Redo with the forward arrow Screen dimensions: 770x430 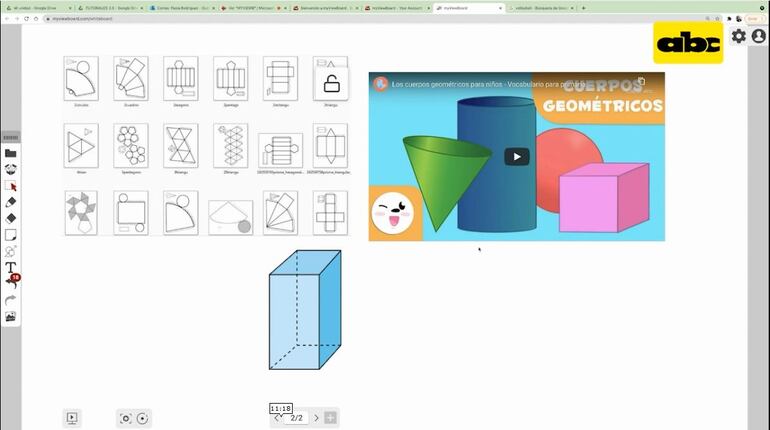11,300
